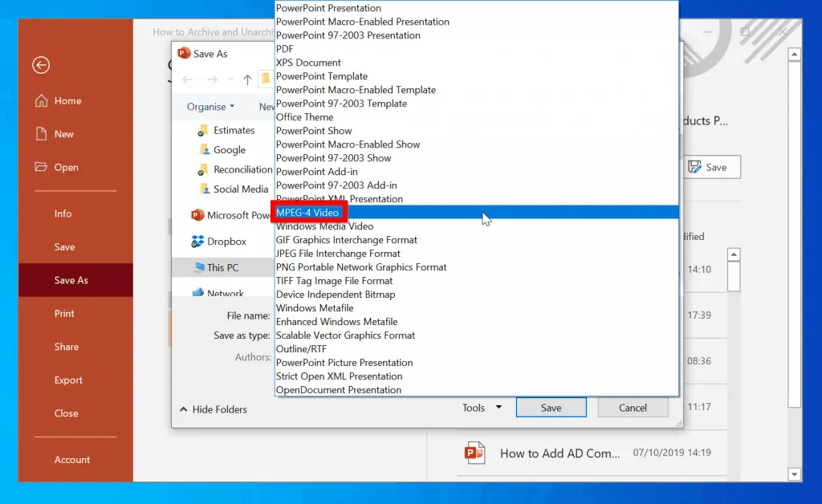Click Close in the backstage sidebar

75,413
